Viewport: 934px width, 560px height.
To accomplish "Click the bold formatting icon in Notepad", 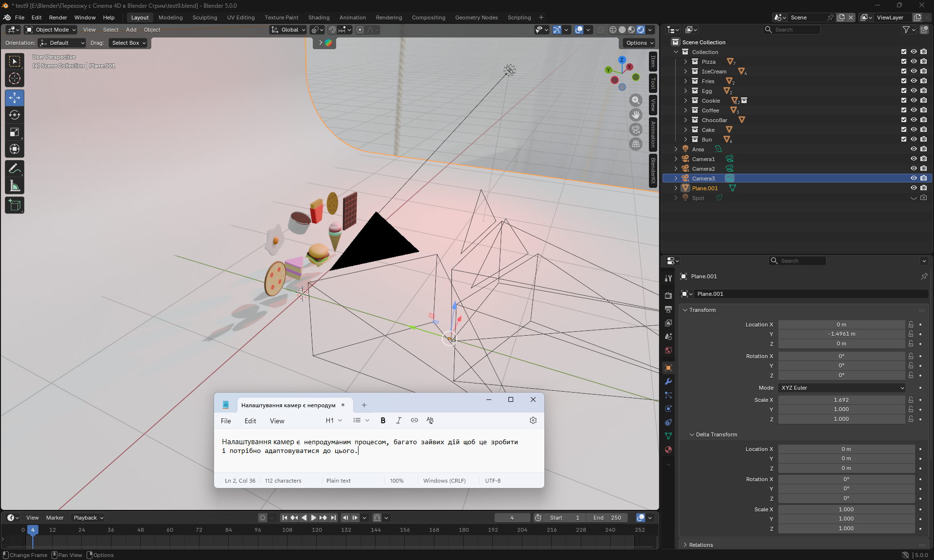I will pos(383,420).
